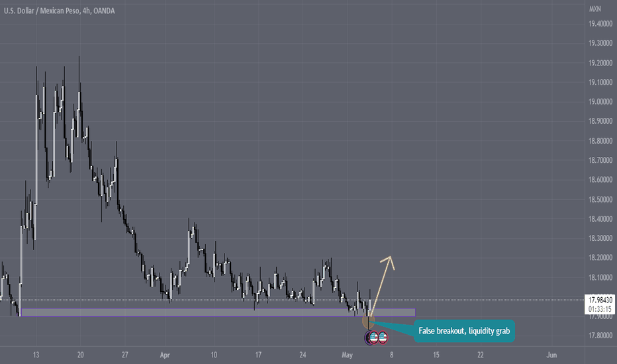617x364 pixels.
Task: Click the '22' date label on time axis
Action: [481, 355]
